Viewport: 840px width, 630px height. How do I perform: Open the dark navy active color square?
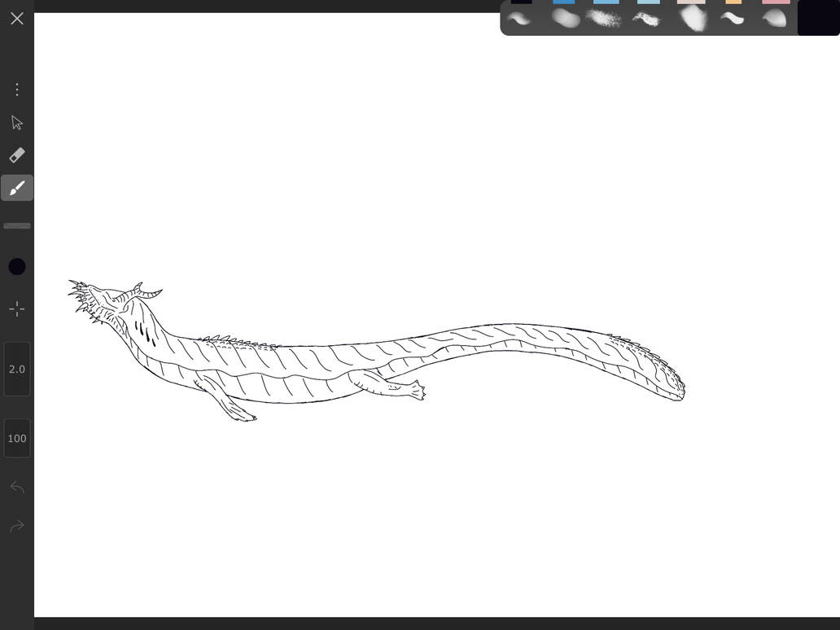point(819,18)
